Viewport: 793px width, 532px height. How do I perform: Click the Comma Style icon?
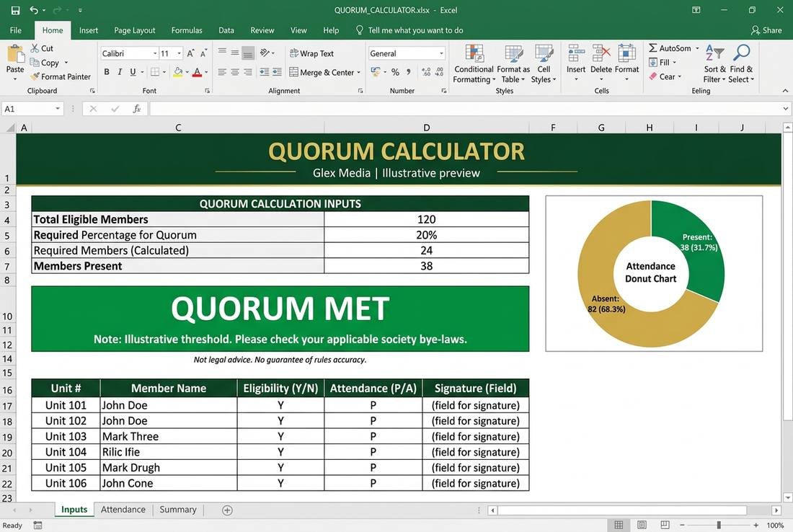409,72
